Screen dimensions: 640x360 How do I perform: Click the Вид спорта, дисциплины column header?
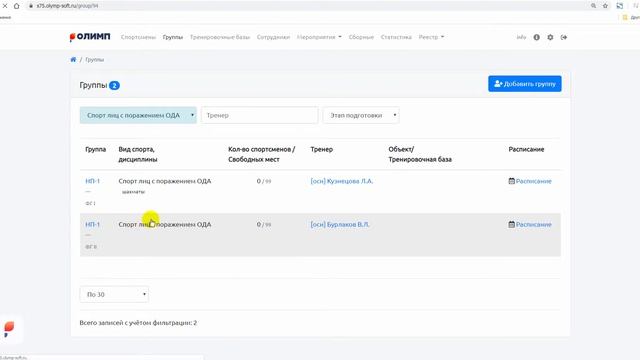pyautogui.click(x=138, y=154)
